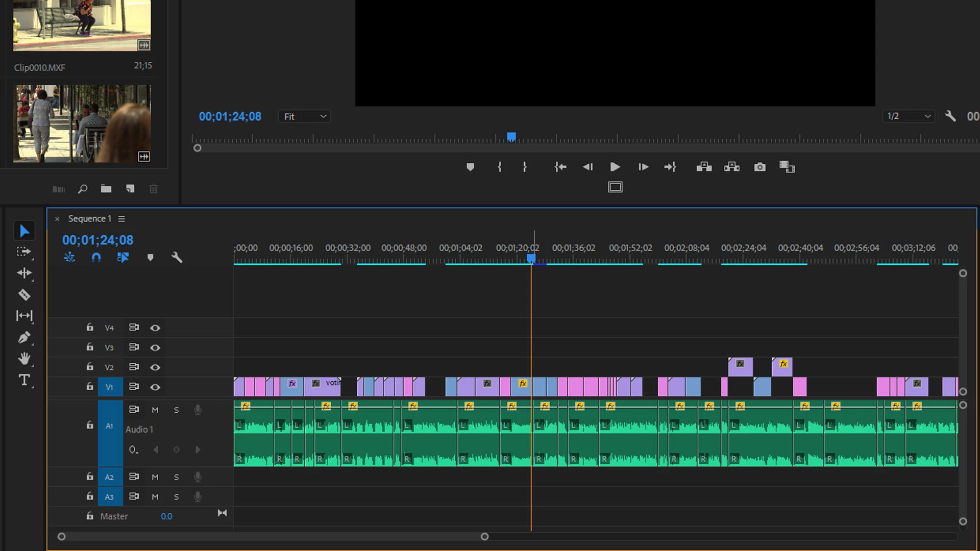This screenshot has height=551, width=980.
Task: Open the 1/2 playback resolution dropdown
Action: tap(908, 116)
